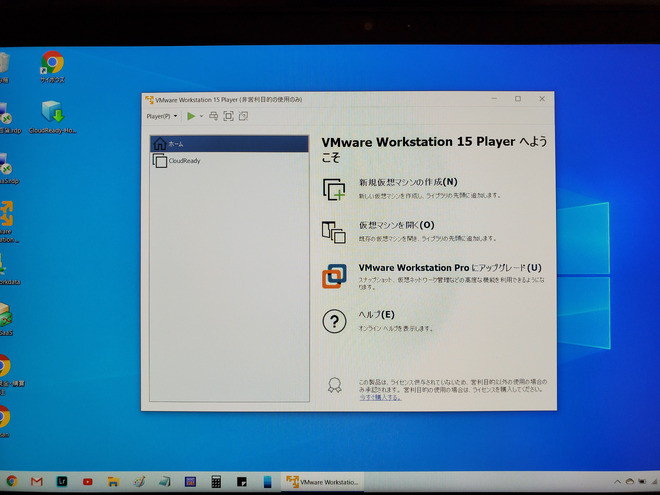Screen dimensions: 660x495
Task: Click the 新規仮想マシンの作成 icon
Action: tap(334, 189)
